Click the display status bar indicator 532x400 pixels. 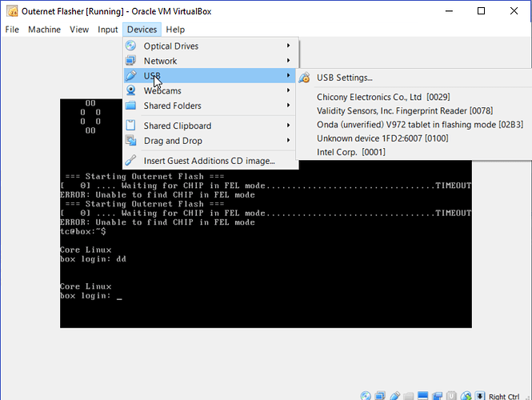pos(422,395)
